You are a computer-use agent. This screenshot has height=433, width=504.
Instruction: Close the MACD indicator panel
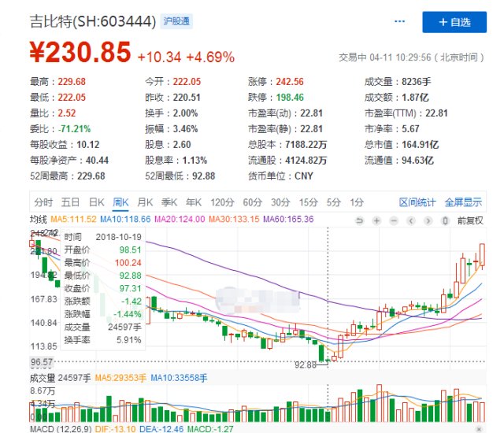coord(479,429)
